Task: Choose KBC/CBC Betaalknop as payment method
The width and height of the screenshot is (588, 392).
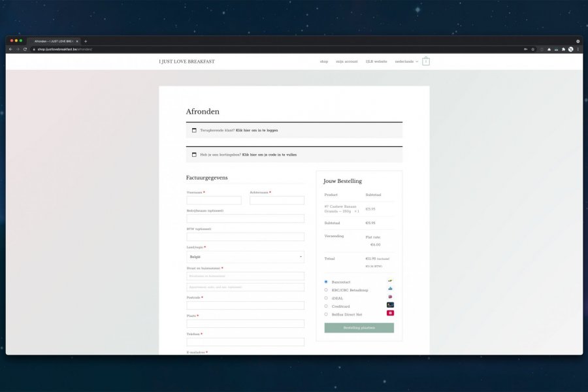Action: click(x=326, y=290)
